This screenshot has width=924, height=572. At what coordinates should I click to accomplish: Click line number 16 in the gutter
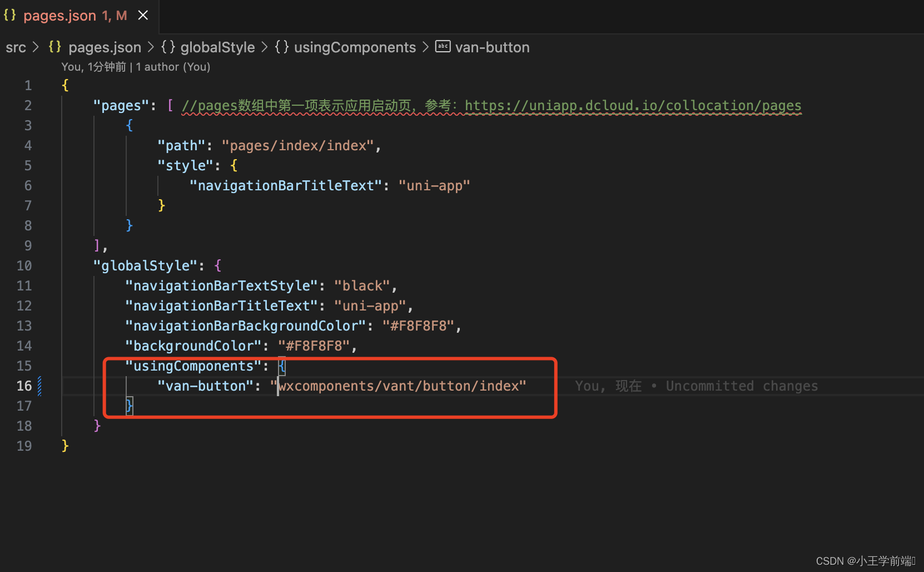24,386
